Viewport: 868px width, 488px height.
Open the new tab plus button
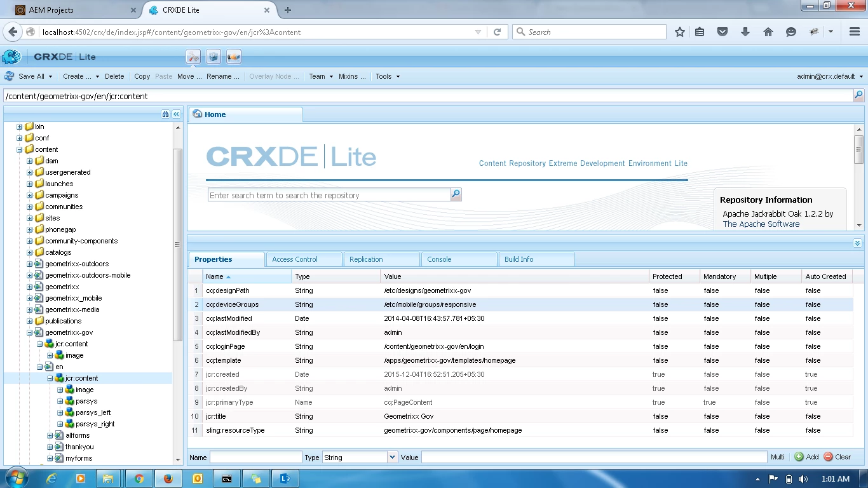coord(288,10)
